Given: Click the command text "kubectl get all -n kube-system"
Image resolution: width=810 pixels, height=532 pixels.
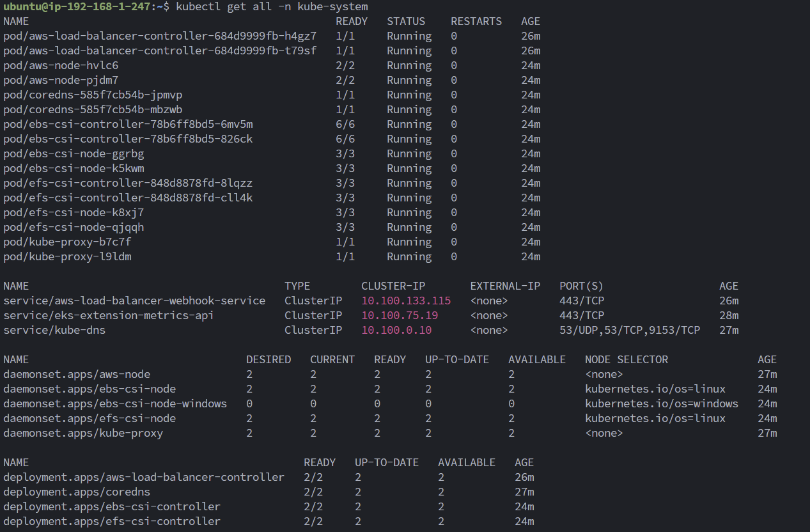Looking at the screenshot, I should point(272,6).
